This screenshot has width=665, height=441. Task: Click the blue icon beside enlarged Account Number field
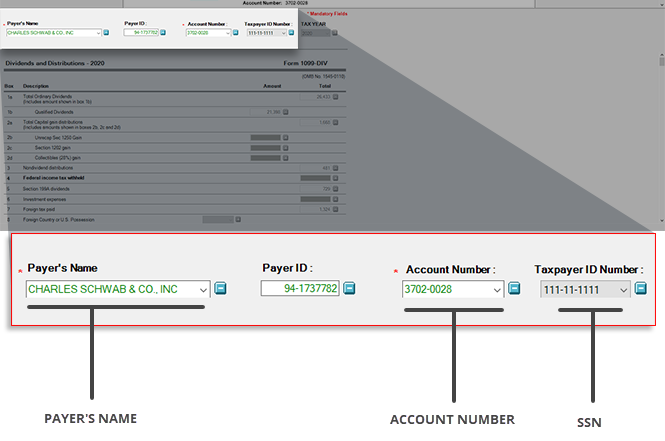tap(514, 288)
